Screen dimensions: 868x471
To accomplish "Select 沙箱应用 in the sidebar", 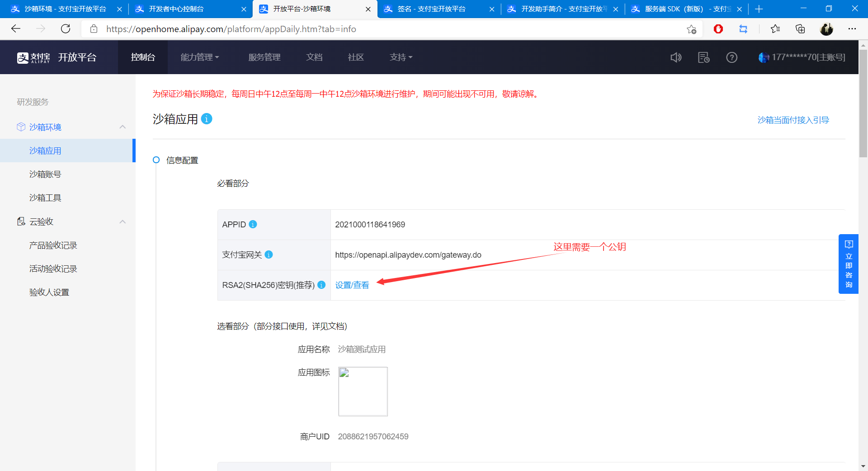I will [x=67, y=151].
